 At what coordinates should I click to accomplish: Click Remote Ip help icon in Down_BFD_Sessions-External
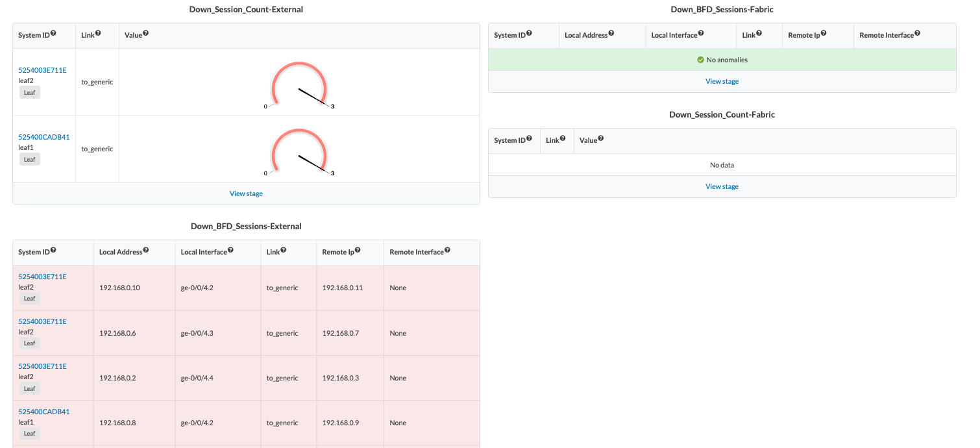pos(358,249)
